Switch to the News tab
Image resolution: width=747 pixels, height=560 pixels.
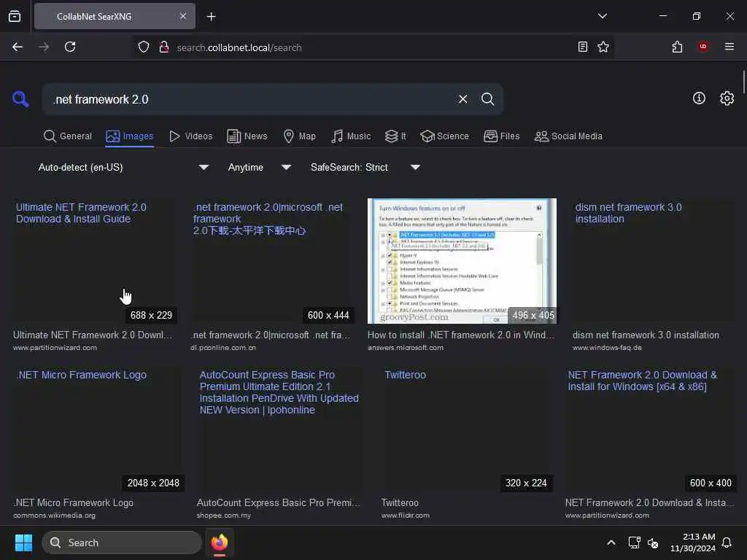(247, 136)
